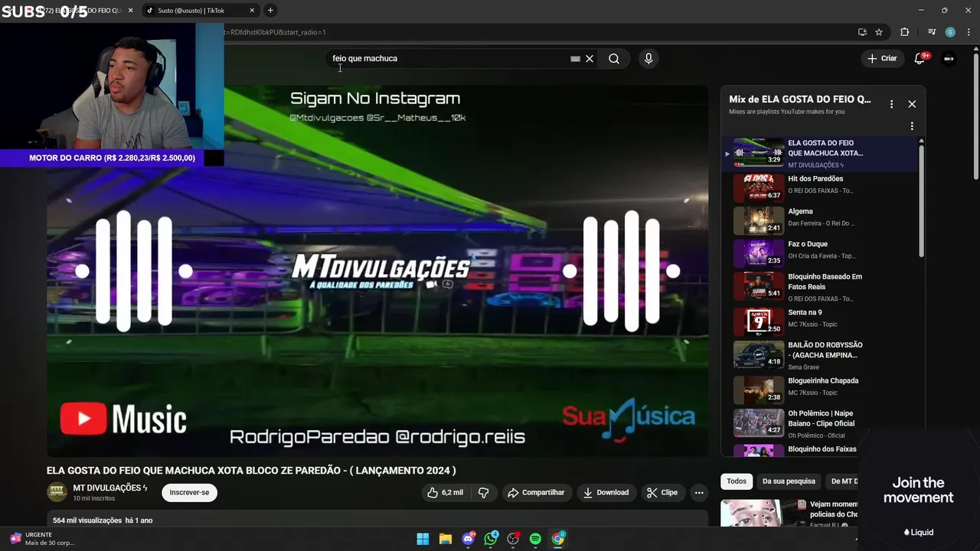The height and width of the screenshot is (551, 980).
Task: Click the Chrome install app icon
Action: [x=862, y=32]
